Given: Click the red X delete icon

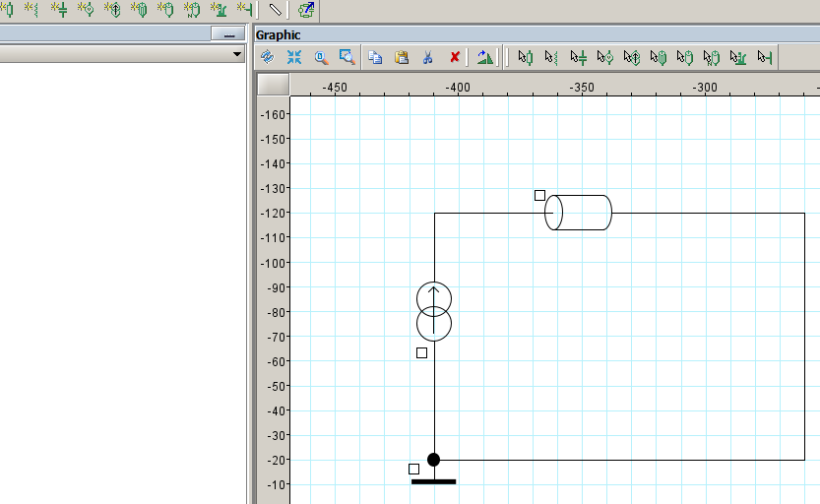Looking at the screenshot, I should pos(455,57).
